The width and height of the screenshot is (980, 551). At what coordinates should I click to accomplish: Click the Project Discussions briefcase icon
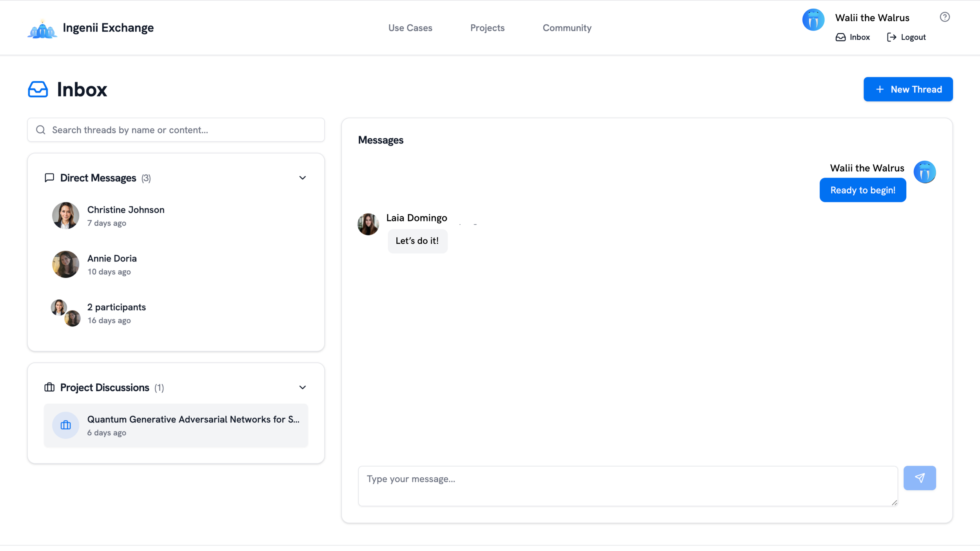(x=49, y=387)
